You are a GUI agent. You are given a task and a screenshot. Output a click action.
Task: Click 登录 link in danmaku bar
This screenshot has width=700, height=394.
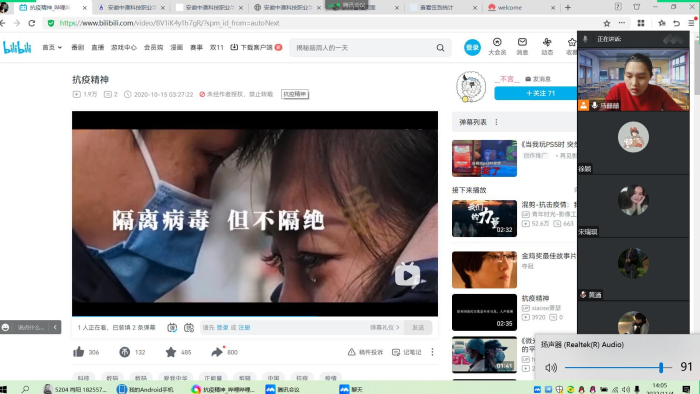point(222,328)
